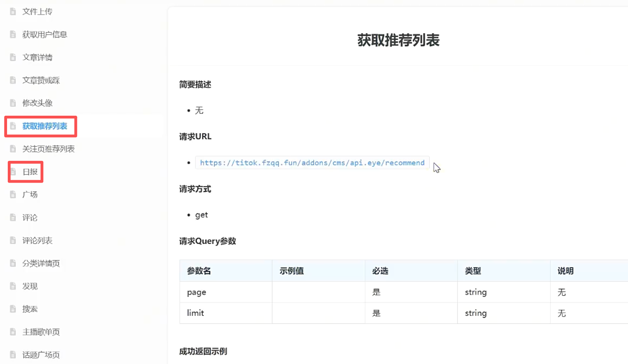Open the 分类详情页 page
Image resolution: width=628 pixels, height=364 pixels.
point(41,263)
